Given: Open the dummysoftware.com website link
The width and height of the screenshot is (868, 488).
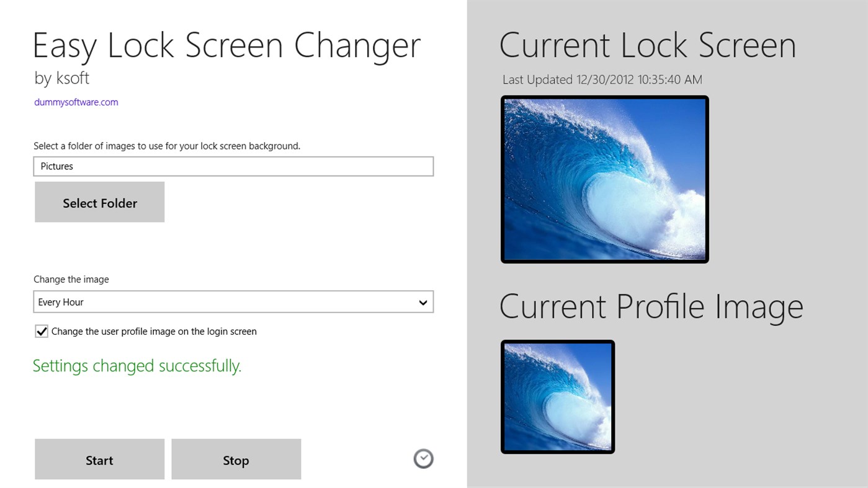Looking at the screenshot, I should (x=76, y=102).
